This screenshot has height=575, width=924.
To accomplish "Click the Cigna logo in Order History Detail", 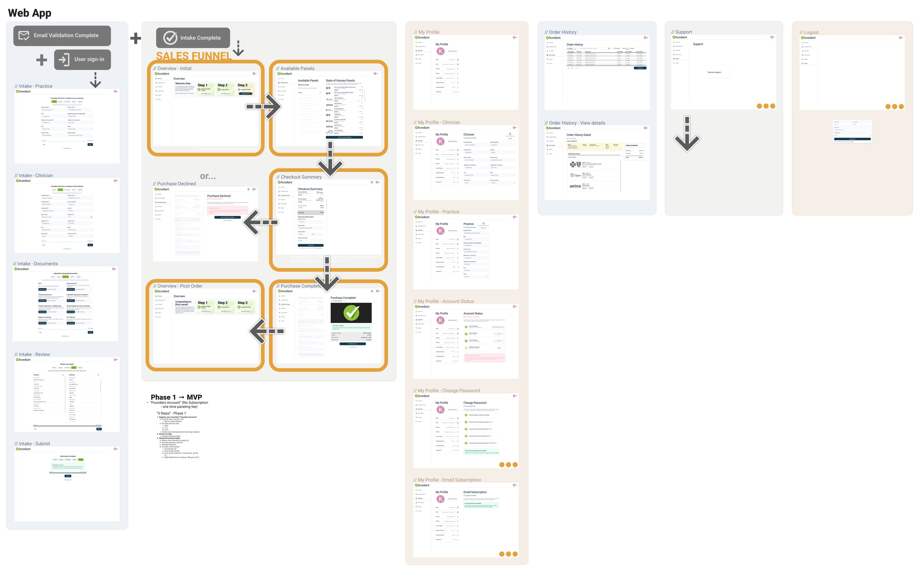I will tap(575, 175).
